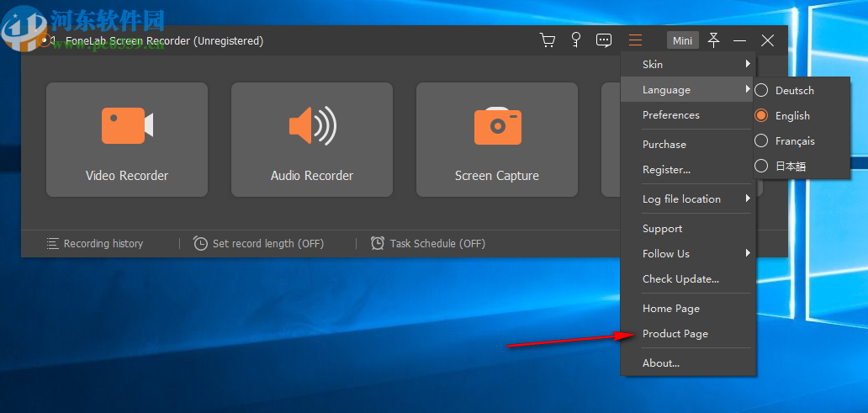868x413 pixels.
Task: Click the Follow Us submenu arrow
Action: pos(748,253)
